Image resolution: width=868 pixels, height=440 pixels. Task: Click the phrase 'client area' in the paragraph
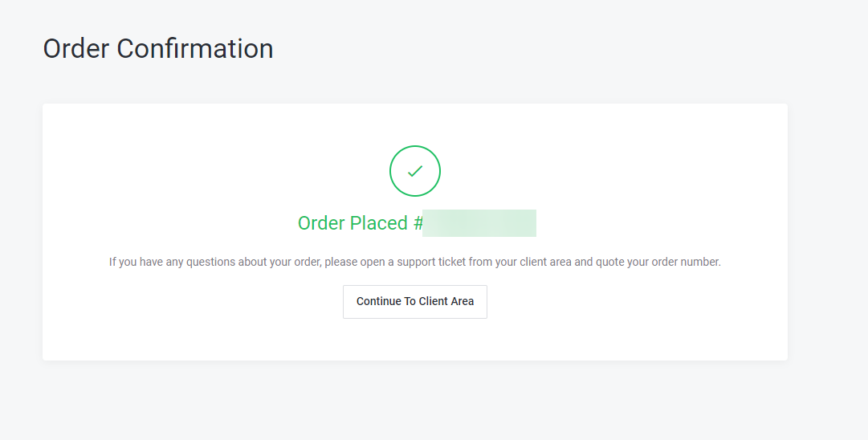tap(548, 262)
